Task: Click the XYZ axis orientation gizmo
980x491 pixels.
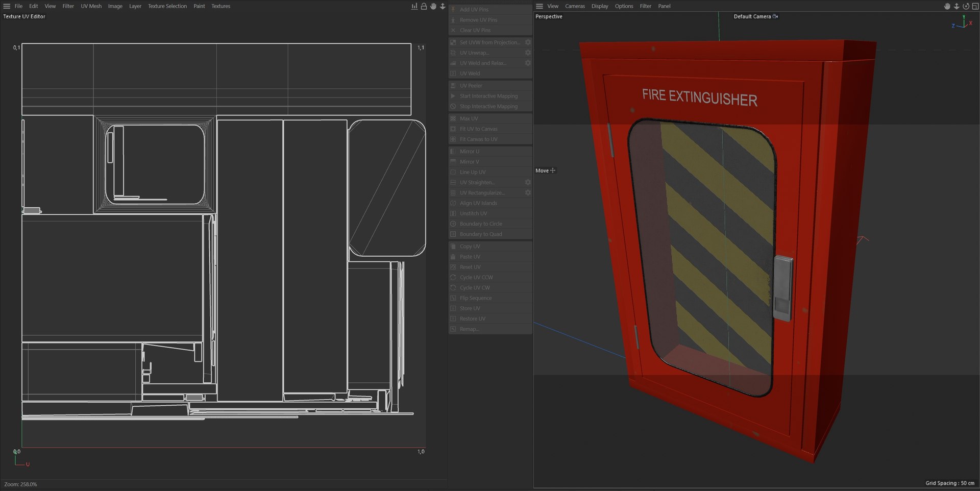Action: pyautogui.click(x=963, y=22)
